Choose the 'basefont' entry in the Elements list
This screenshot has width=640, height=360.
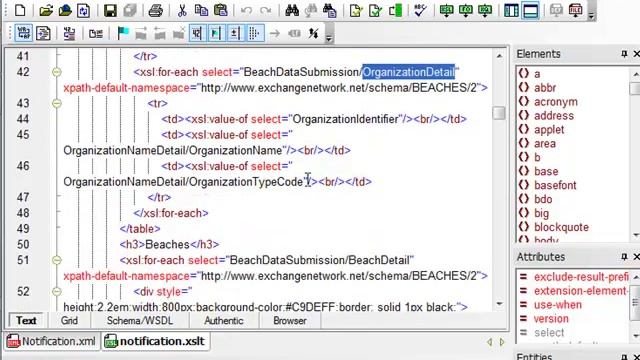[555, 185]
